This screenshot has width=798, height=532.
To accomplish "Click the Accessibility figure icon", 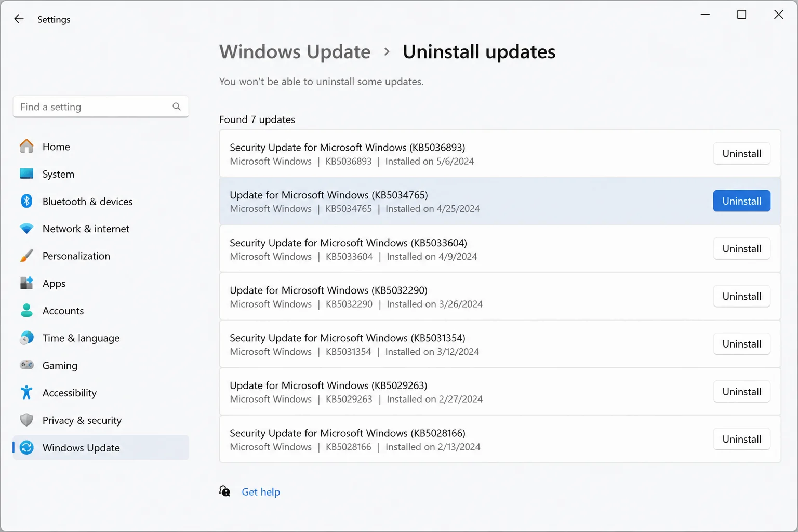I will pyautogui.click(x=26, y=393).
